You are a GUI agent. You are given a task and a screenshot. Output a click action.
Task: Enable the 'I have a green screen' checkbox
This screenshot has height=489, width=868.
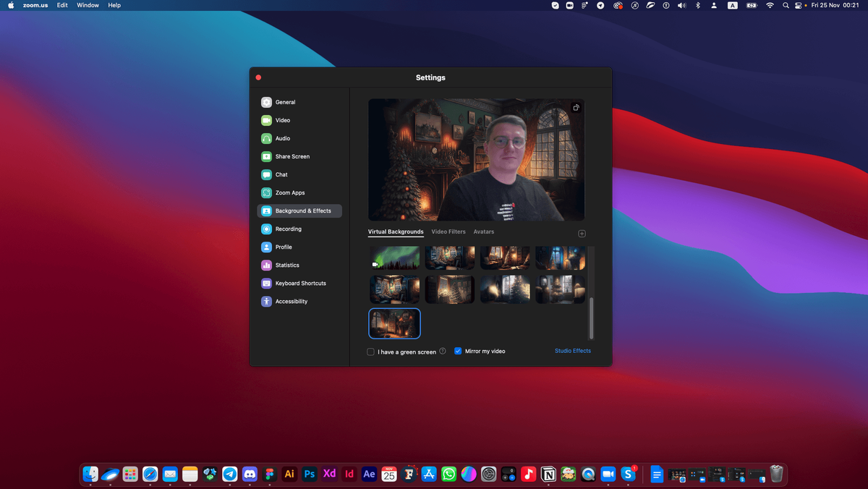click(x=370, y=352)
